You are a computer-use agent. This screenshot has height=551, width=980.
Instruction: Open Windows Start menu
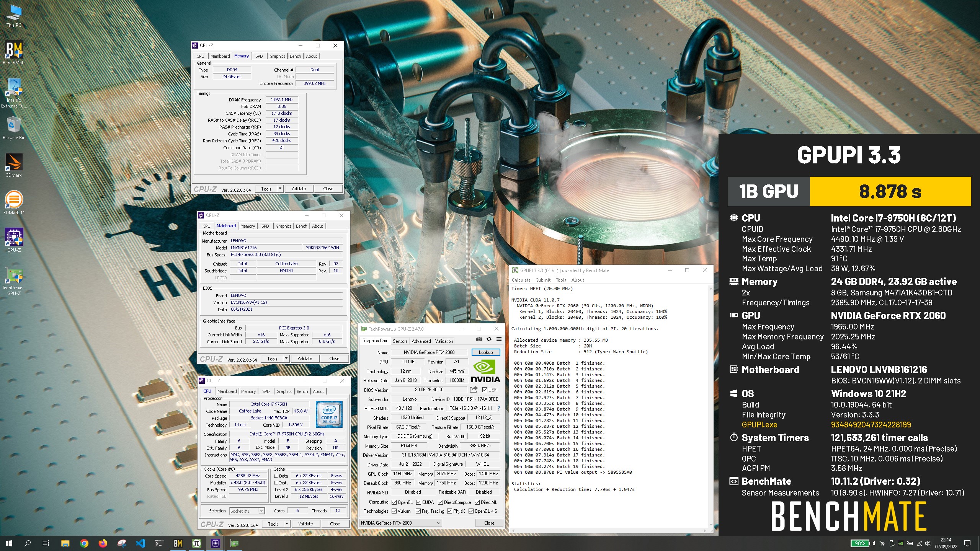(x=9, y=543)
